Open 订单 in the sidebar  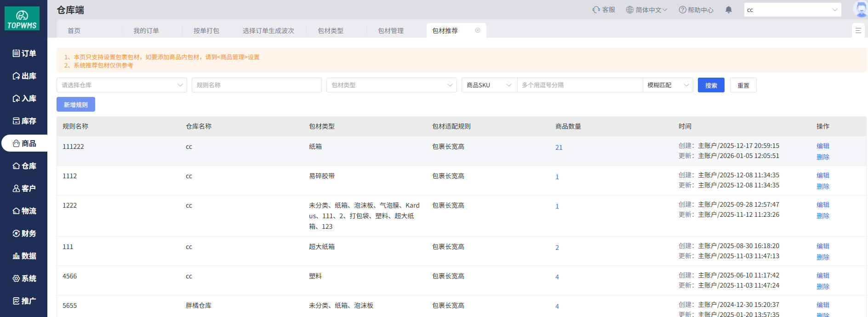coord(24,53)
